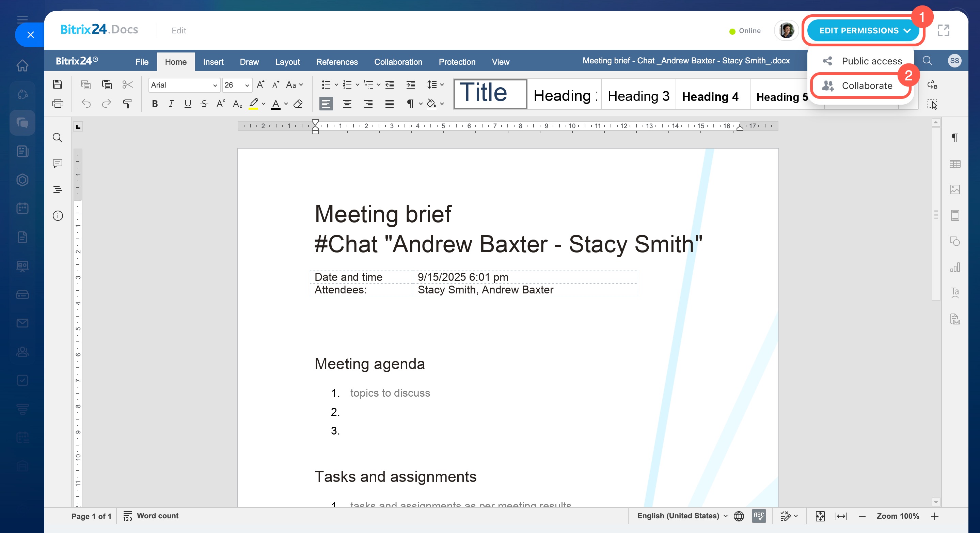
Task: Toggle Italic formatting
Action: tap(171, 104)
